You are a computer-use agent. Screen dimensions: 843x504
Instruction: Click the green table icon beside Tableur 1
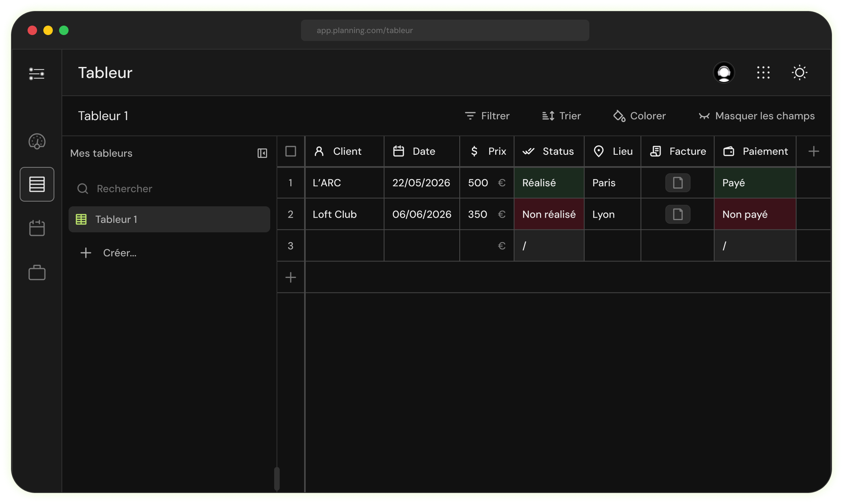point(81,219)
